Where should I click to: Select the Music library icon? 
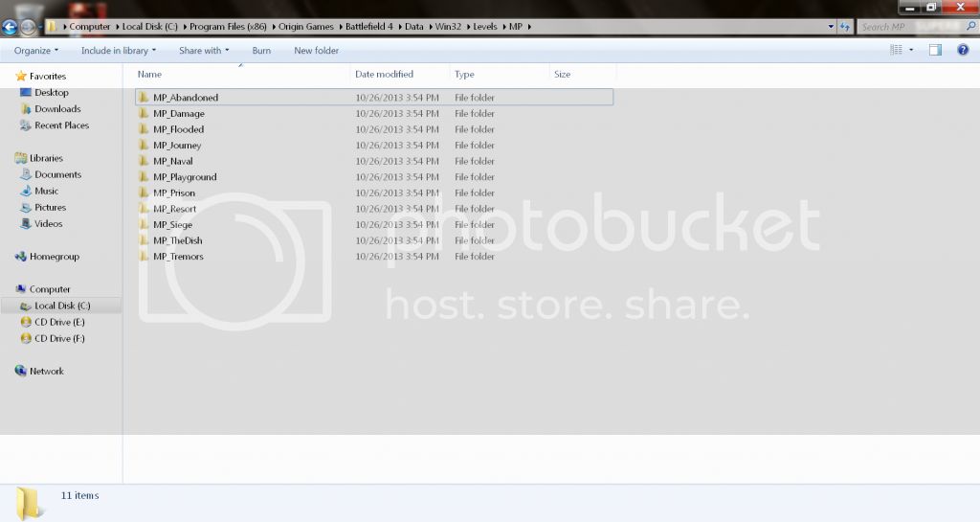click(x=25, y=192)
